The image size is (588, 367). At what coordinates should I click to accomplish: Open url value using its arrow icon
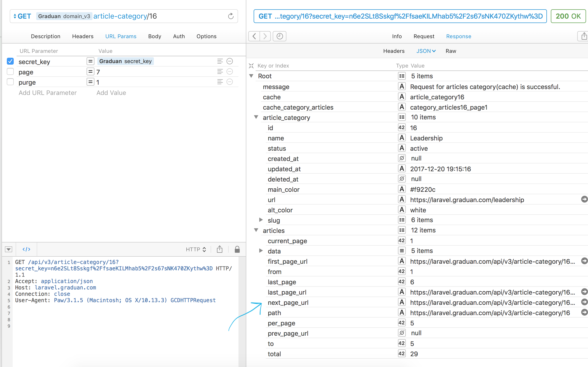coord(584,199)
